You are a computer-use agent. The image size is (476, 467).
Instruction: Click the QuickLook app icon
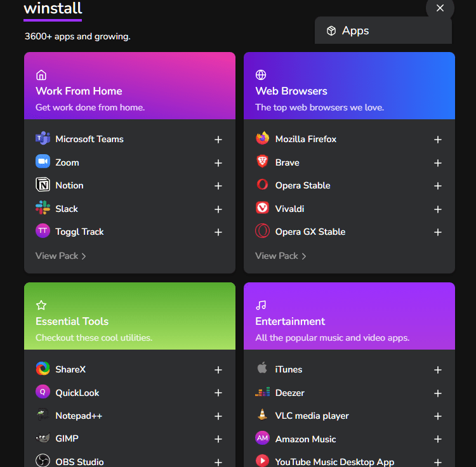(43, 391)
